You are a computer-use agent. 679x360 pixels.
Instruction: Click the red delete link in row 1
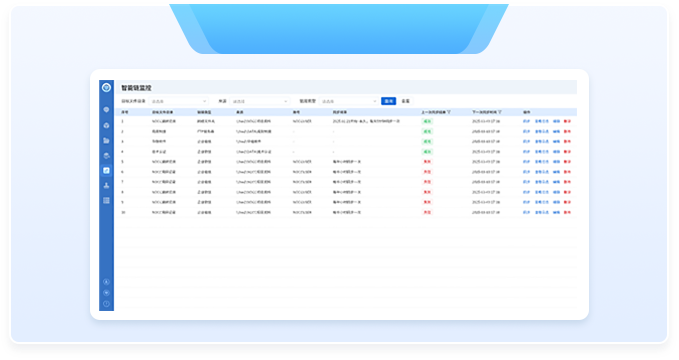coord(567,121)
